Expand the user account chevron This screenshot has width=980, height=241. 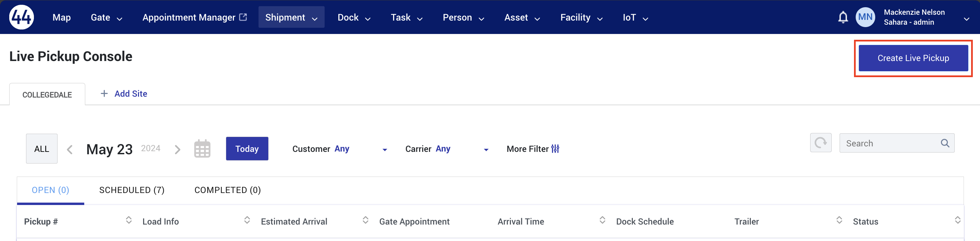point(966,19)
